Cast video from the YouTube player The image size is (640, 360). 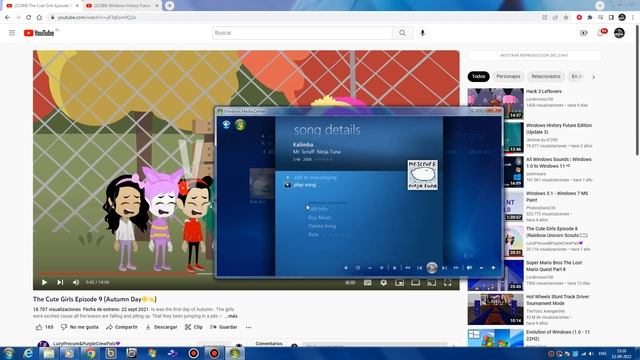coord(431,282)
